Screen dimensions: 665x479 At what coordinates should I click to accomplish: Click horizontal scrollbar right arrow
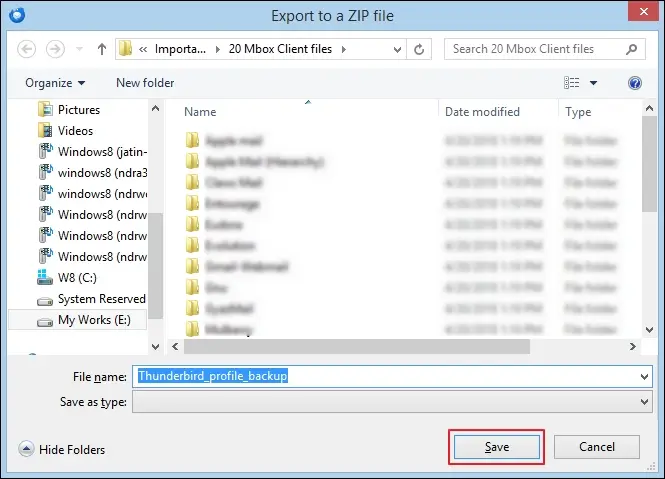click(633, 347)
